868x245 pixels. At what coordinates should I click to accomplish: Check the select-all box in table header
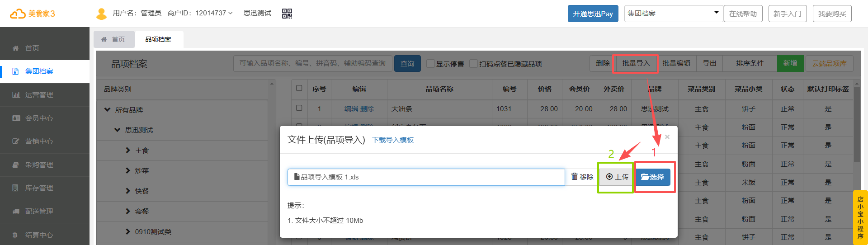[x=299, y=88]
